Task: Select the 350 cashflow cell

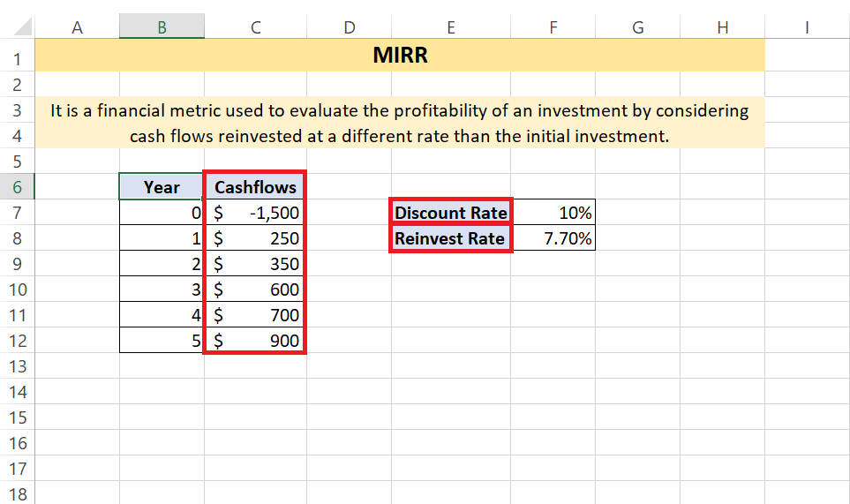Action: pyautogui.click(x=255, y=263)
